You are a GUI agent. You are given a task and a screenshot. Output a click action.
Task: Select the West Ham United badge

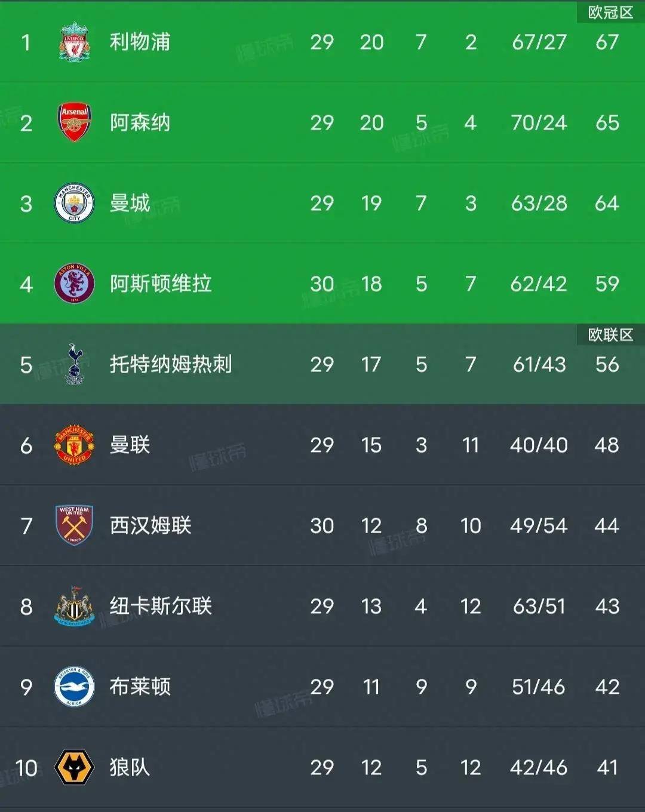tap(74, 525)
